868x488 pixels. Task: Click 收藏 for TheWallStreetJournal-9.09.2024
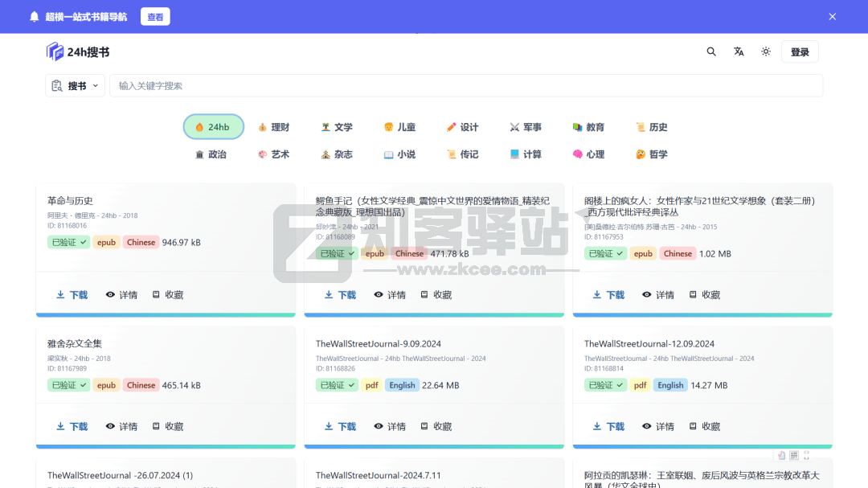(436, 427)
